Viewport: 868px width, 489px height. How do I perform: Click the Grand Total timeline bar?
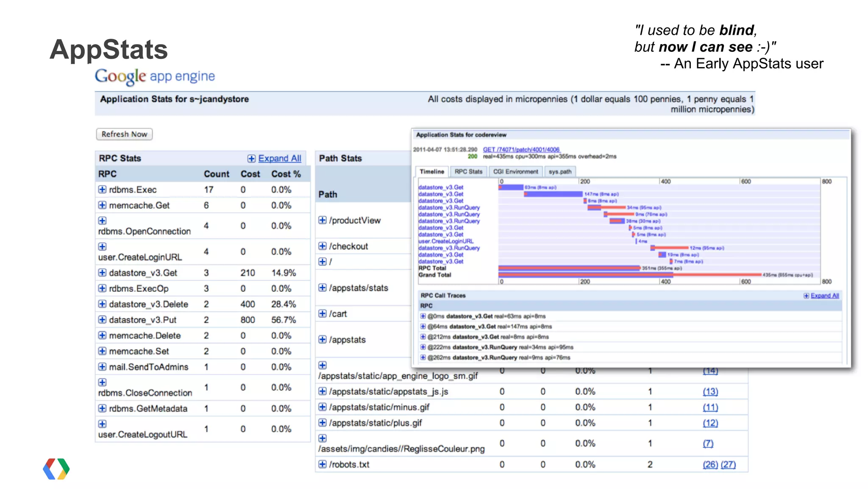click(x=630, y=275)
